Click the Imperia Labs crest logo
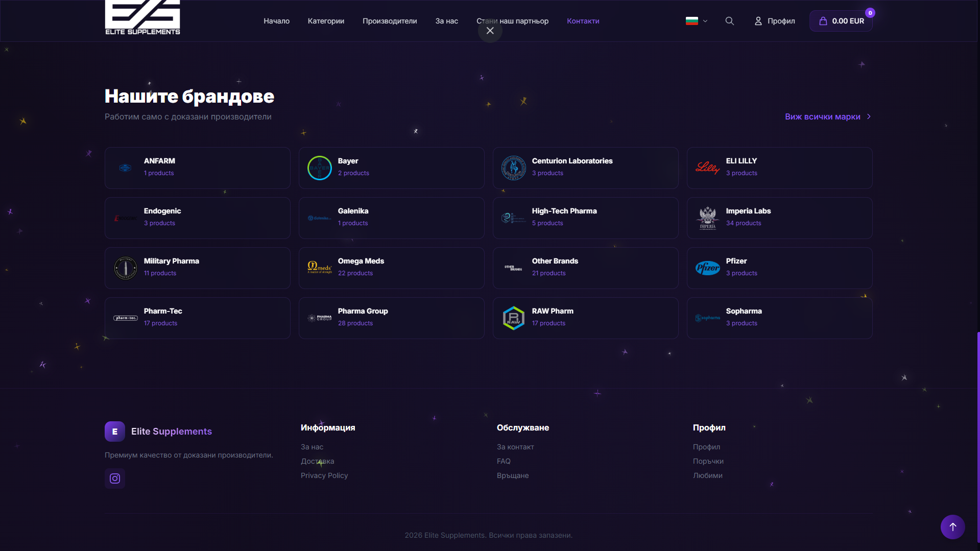980x551 pixels. point(708,218)
